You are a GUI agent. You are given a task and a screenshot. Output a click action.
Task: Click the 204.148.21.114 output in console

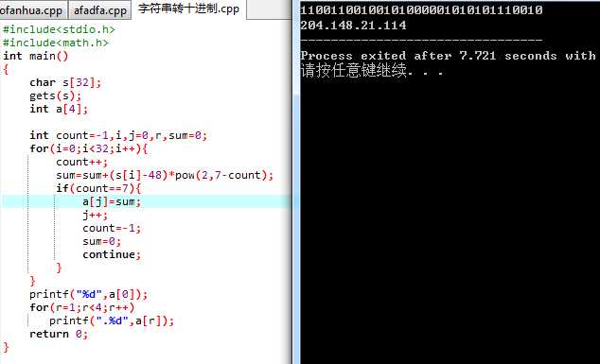point(353,26)
